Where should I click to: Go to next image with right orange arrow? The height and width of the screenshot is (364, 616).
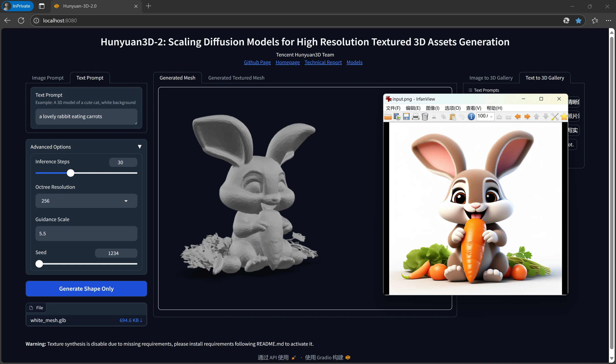527,116
